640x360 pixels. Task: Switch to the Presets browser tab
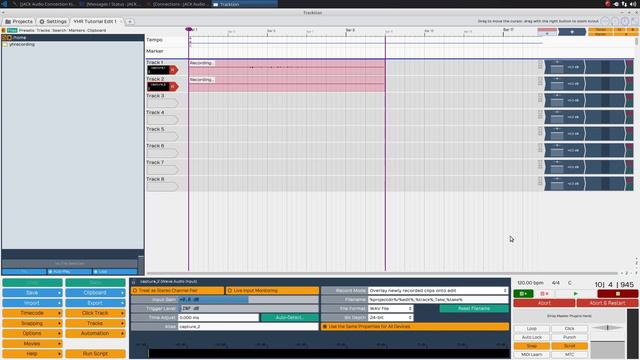[x=27, y=30]
